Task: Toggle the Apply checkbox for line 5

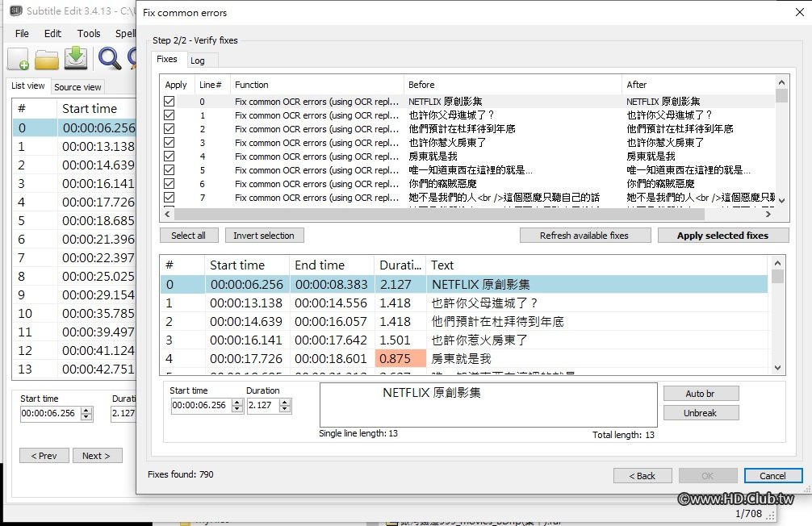Action: [x=170, y=169]
